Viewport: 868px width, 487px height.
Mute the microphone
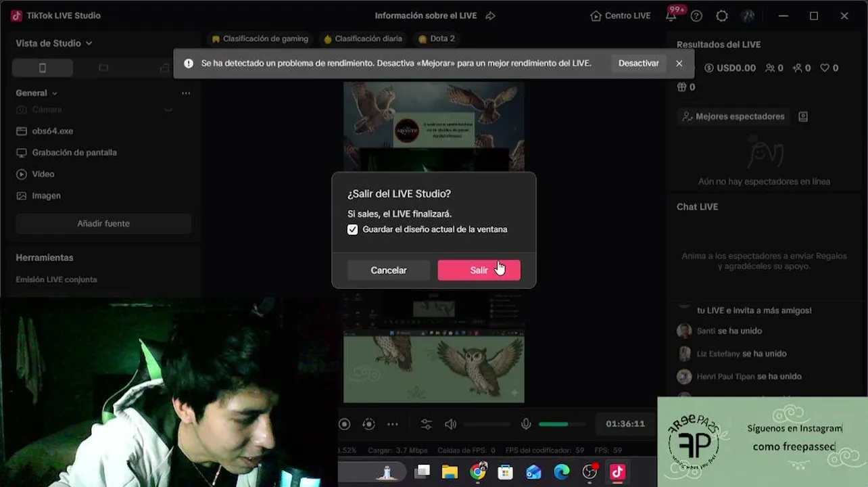click(x=526, y=424)
